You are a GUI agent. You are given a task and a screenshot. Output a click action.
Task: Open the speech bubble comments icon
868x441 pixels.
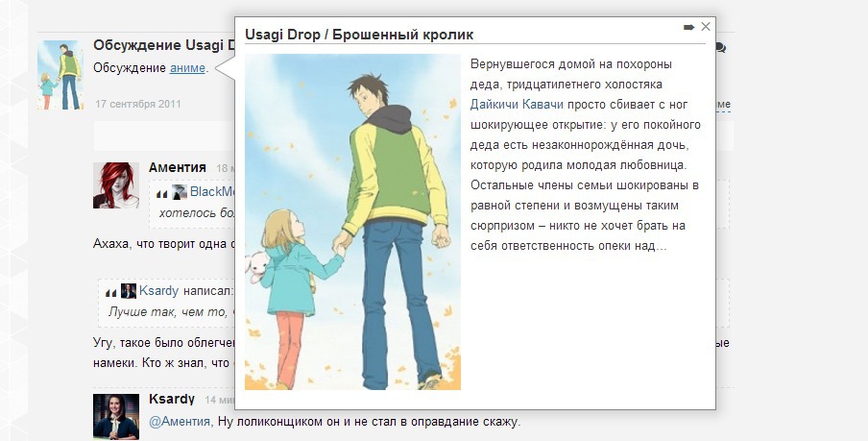pyautogui.click(x=720, y=47)
